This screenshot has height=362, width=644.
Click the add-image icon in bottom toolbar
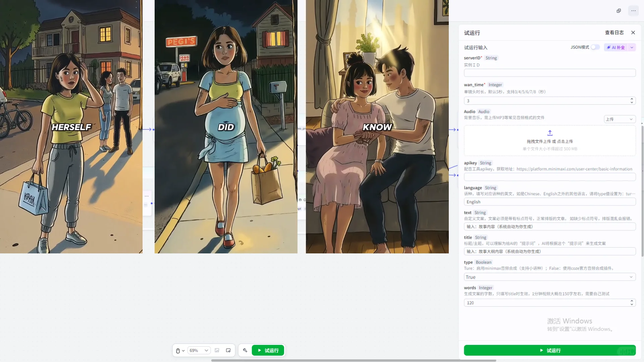(x=217, y=351)
